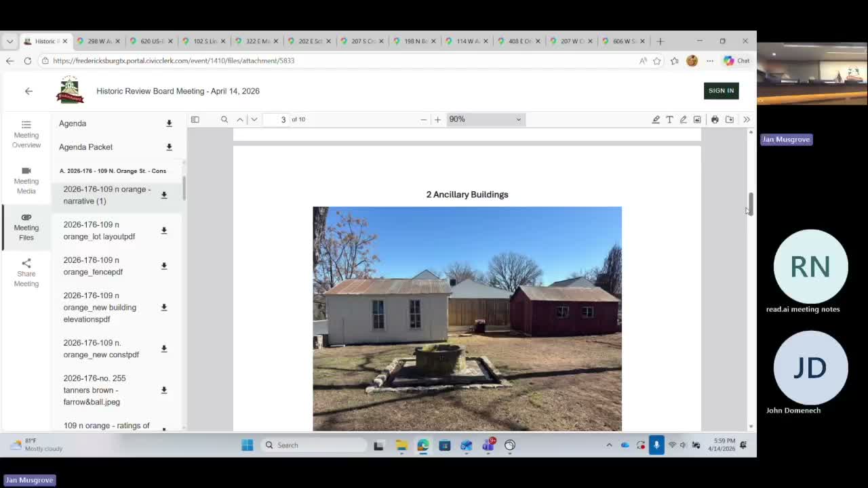Reload the browser page

(28, 60)
